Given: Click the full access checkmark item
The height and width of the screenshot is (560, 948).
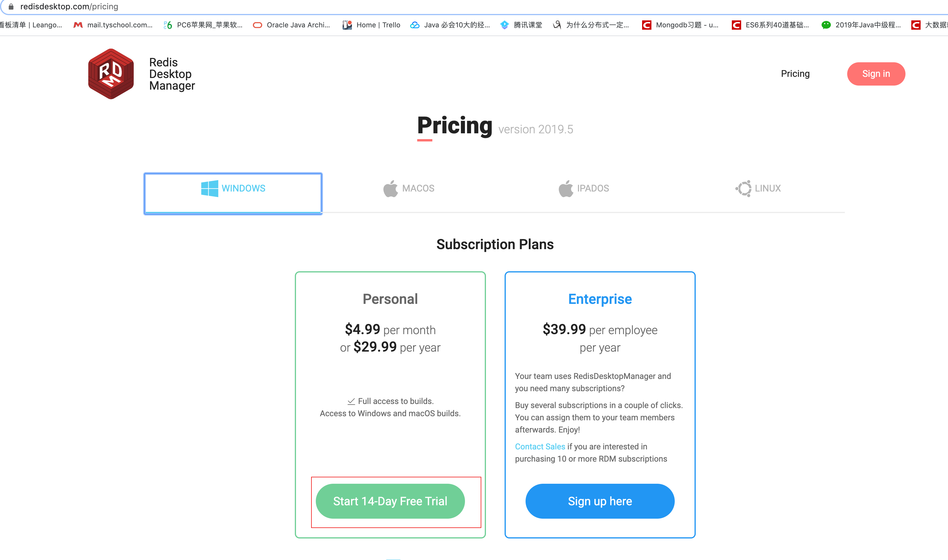Looking at the screenshot, I should point(390,401).
